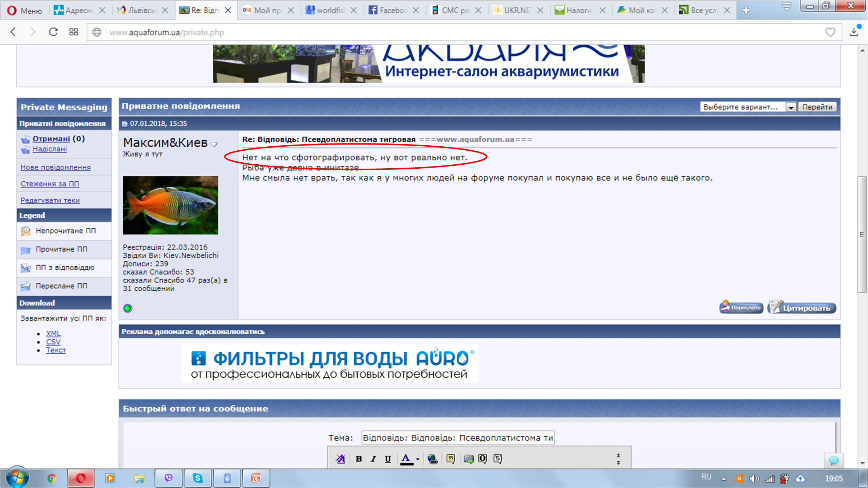The image size is (868, 488).
Task: Toggle italic formatting in quick reply
Action: point(373,458)
